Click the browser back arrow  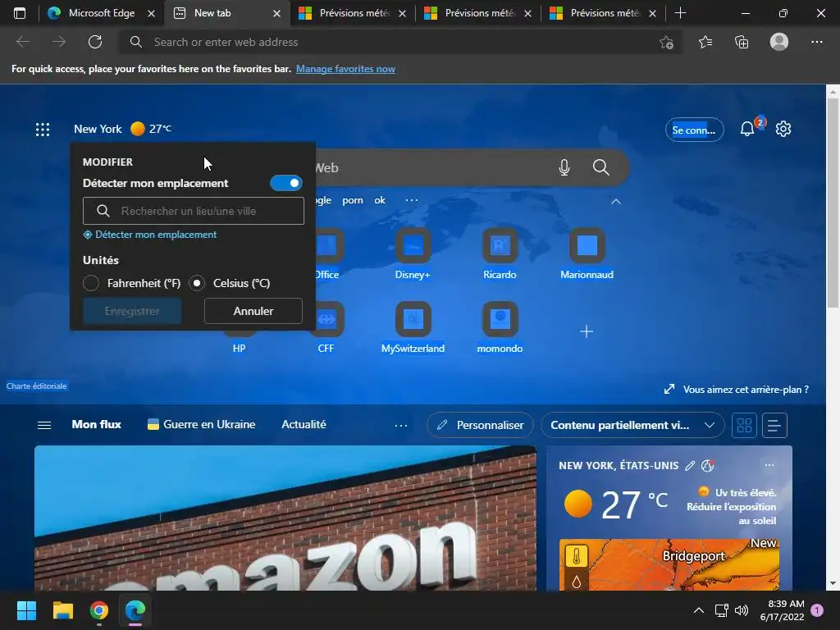click(22, 42)
